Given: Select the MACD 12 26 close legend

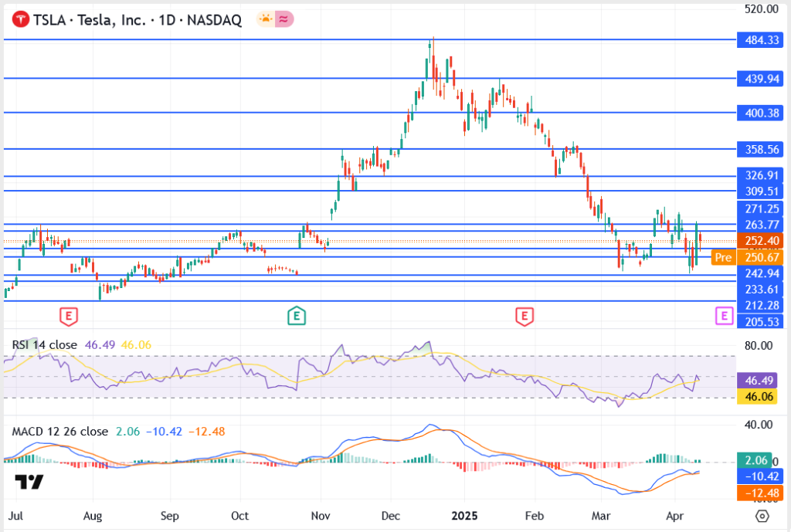Looking at the screenshot, I should click(59, 431).
